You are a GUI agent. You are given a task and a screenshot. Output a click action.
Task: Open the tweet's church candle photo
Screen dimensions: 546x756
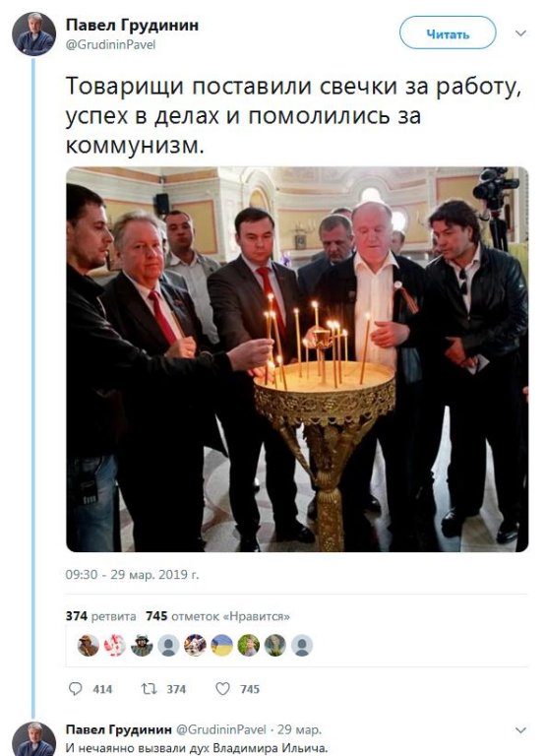click(x=297, y=359)
